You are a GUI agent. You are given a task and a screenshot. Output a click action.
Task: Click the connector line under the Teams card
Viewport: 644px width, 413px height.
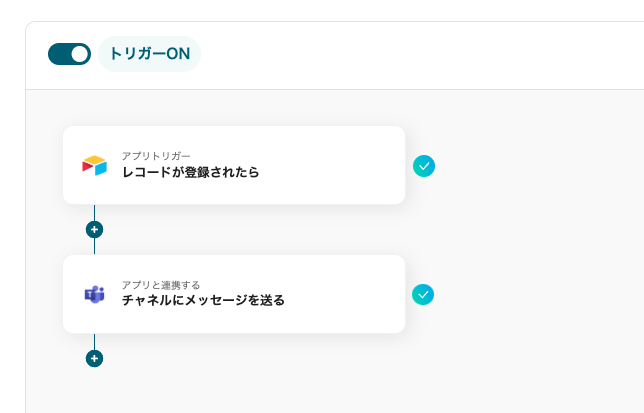tap(94, 341)
